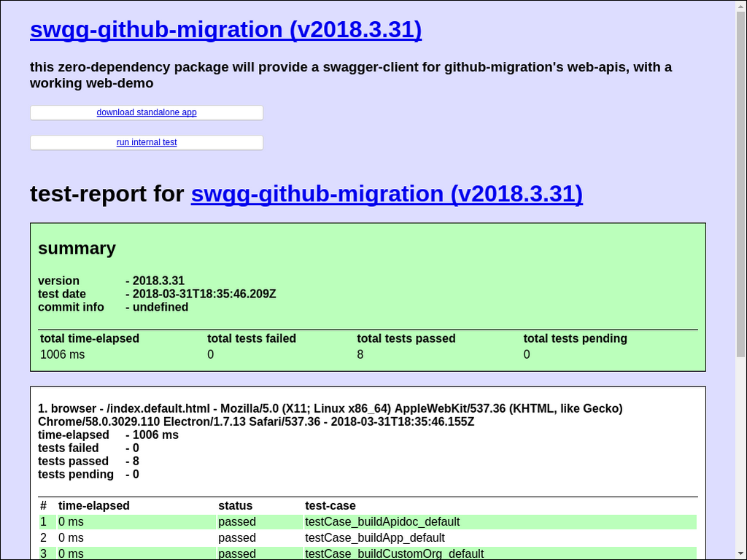
Task: Click testCase_buildCustomOrg_default row
Action: pyautogui.click(x=368, y=553)
